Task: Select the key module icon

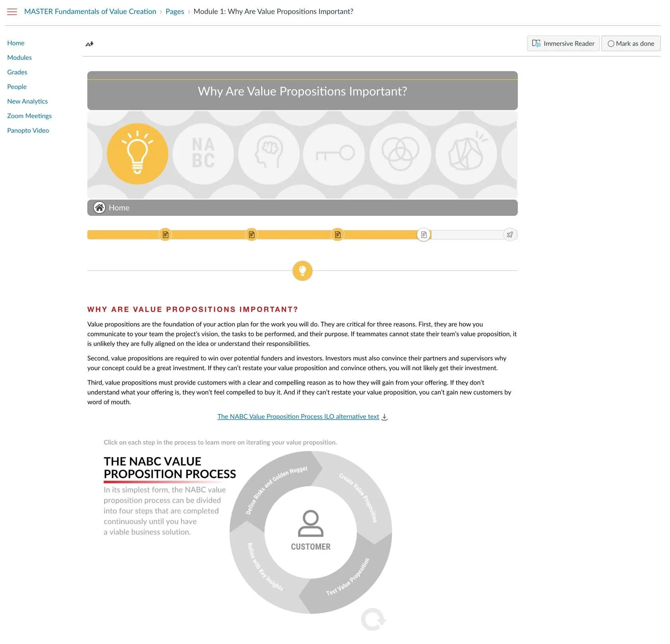Action: click(x=334, y=154)
